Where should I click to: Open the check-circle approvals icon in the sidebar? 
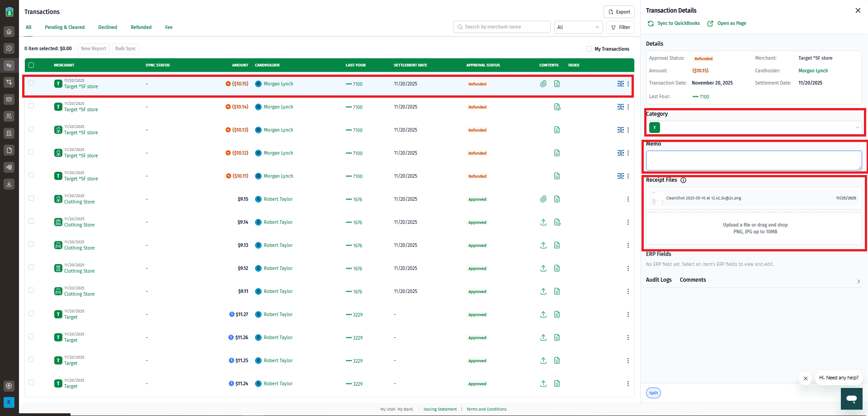click(x=9, y=48)
